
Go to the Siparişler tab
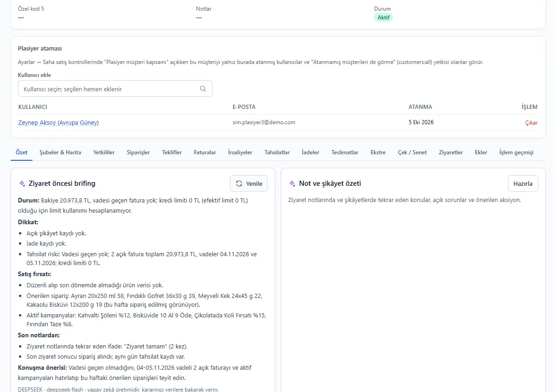pos(139,152)
